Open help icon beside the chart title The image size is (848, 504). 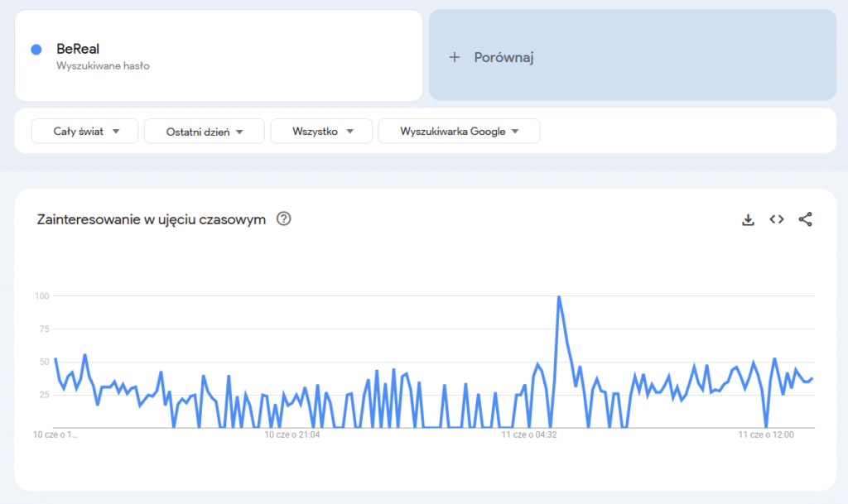click(283, 219)
